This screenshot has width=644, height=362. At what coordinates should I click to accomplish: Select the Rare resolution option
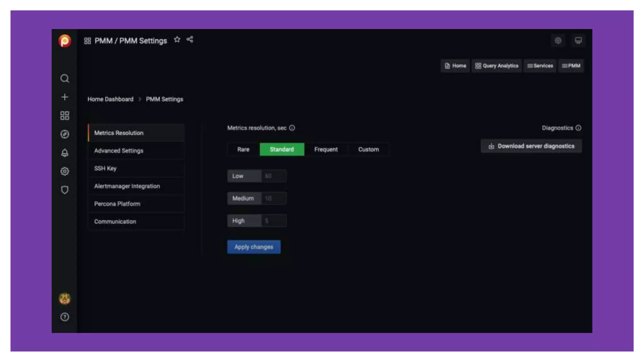243,149
